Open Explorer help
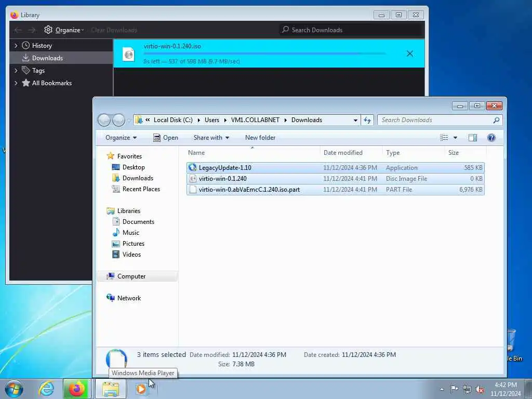The height and width of the screenshot is (399, 532). [x=491, y=137]
